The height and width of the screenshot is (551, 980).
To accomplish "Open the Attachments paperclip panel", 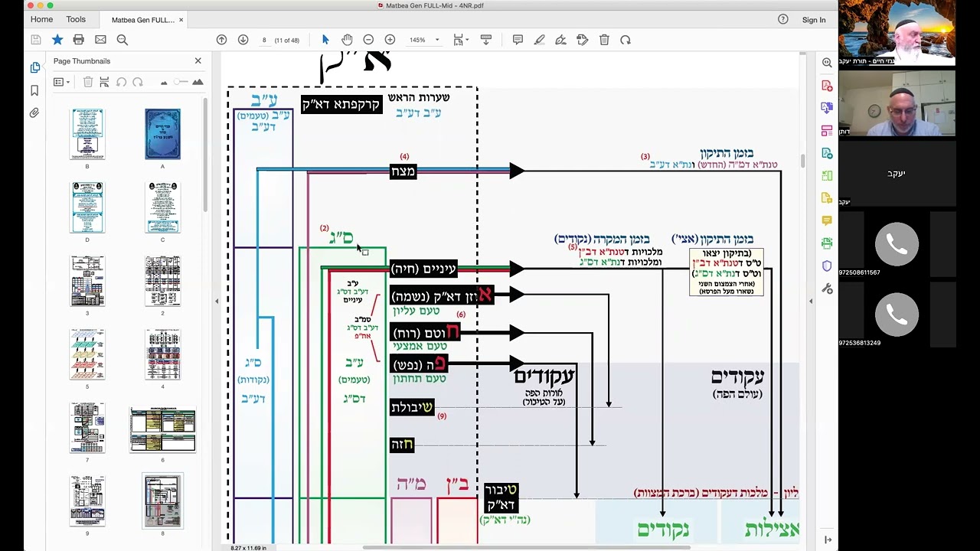I will (34, 113).
